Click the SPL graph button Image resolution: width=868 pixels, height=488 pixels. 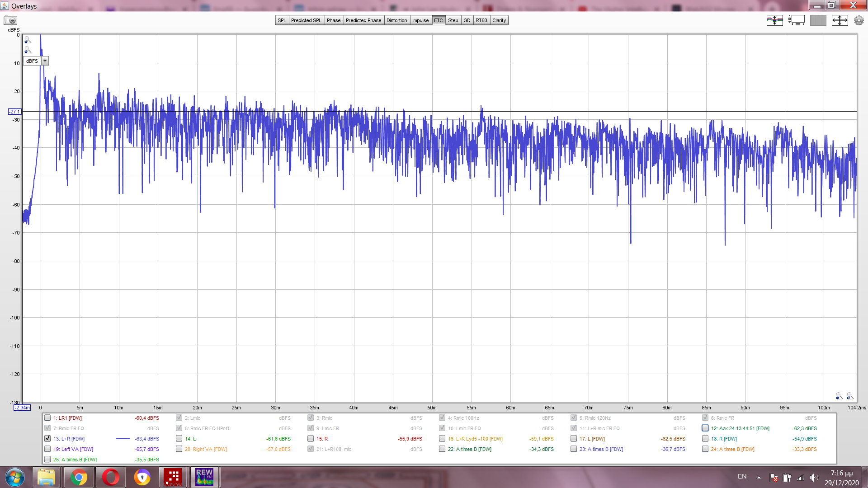coord(282,20)
